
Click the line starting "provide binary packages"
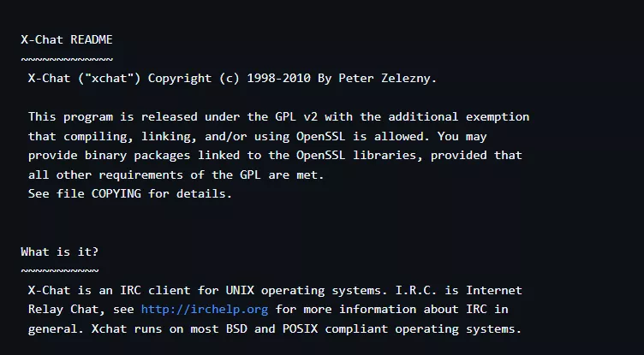(275, 156)
